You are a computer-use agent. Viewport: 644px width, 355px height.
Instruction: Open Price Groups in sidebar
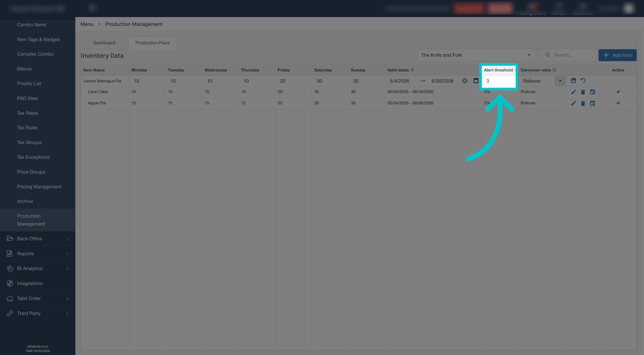pos(31,172)
